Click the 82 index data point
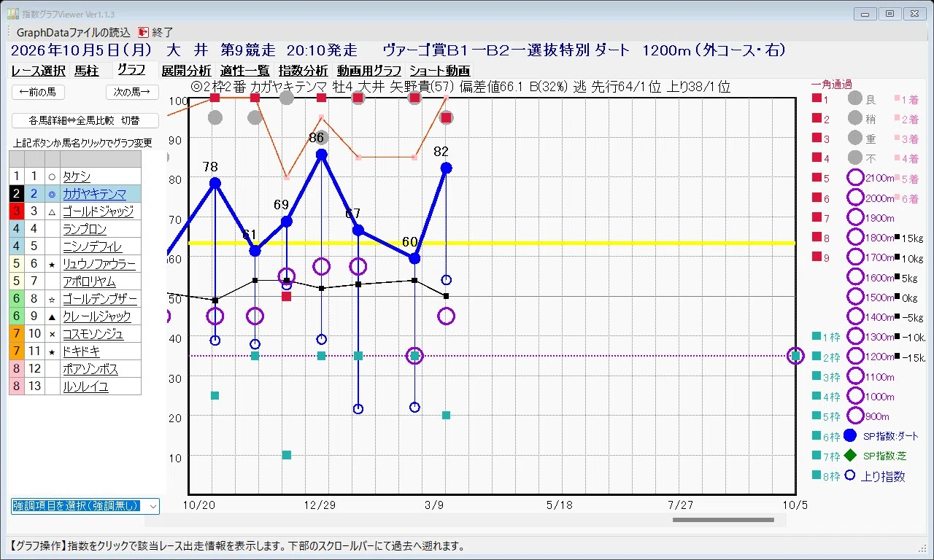934x560 pixels. coord(446,168)
